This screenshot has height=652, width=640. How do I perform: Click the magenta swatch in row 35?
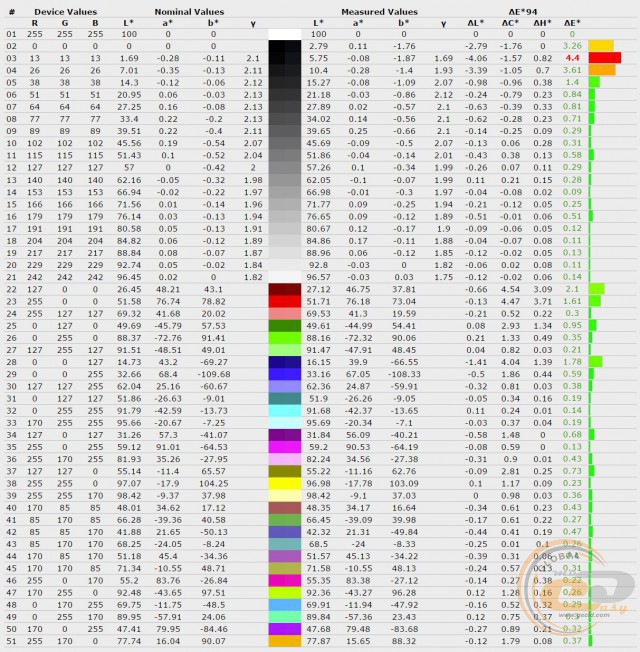[x=285, y=446]
